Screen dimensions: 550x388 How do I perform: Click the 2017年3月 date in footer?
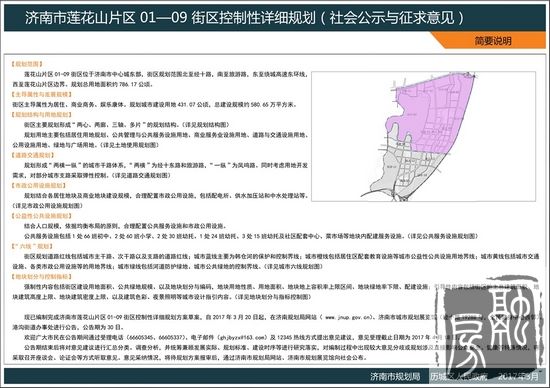518,377
